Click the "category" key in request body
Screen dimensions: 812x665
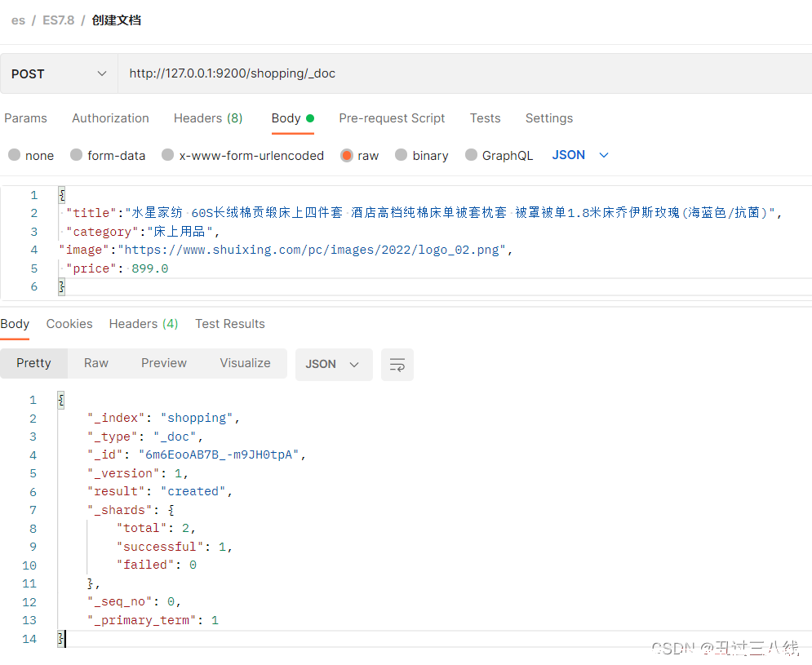point(102,232)
